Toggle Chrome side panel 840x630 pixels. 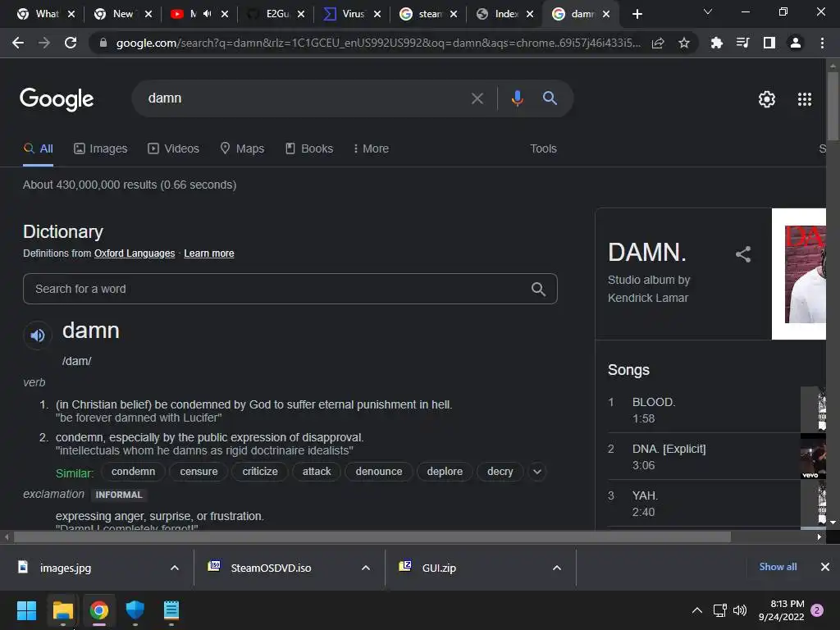(x=769, y=43)
